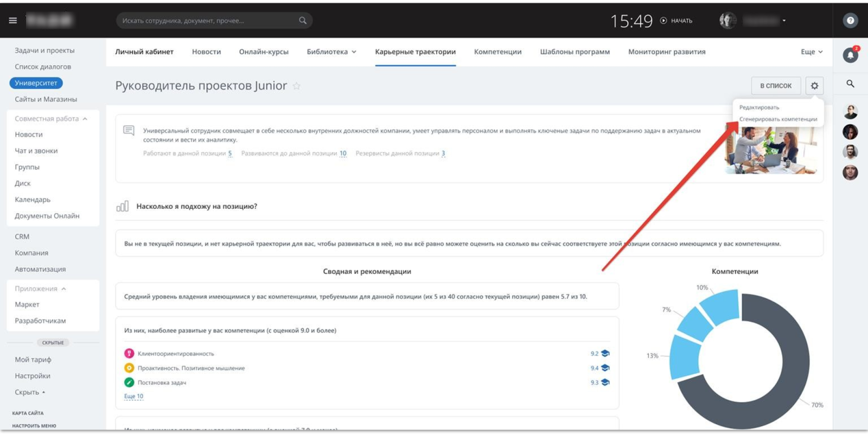Click the settings gear next to В список

pyautogui.click(x=814, y=86)
